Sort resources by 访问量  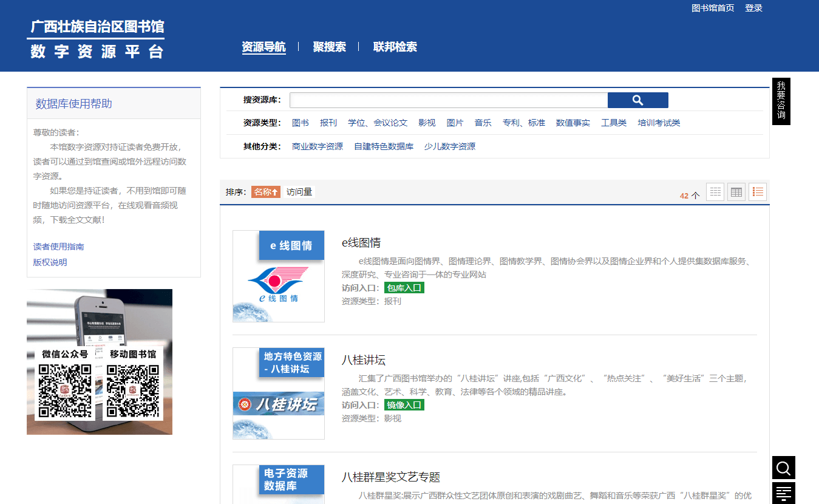pyautogui.click(x=299, y=192)
